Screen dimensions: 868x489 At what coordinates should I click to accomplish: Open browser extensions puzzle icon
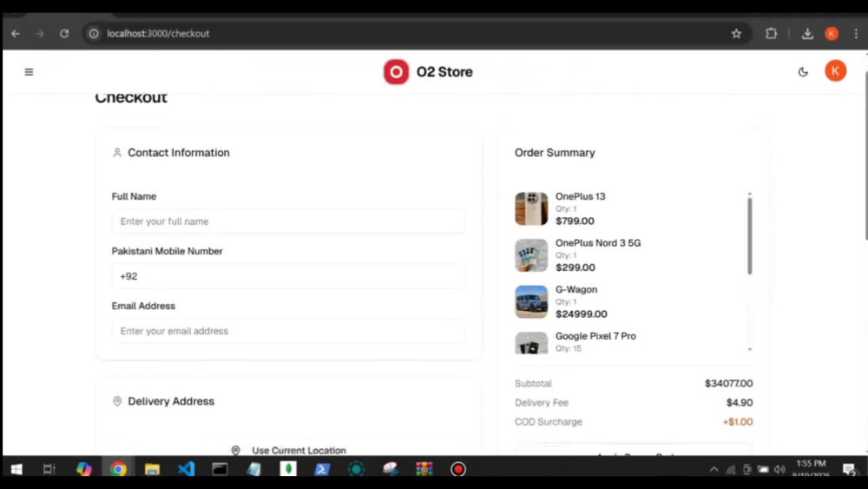coord(771,34)
